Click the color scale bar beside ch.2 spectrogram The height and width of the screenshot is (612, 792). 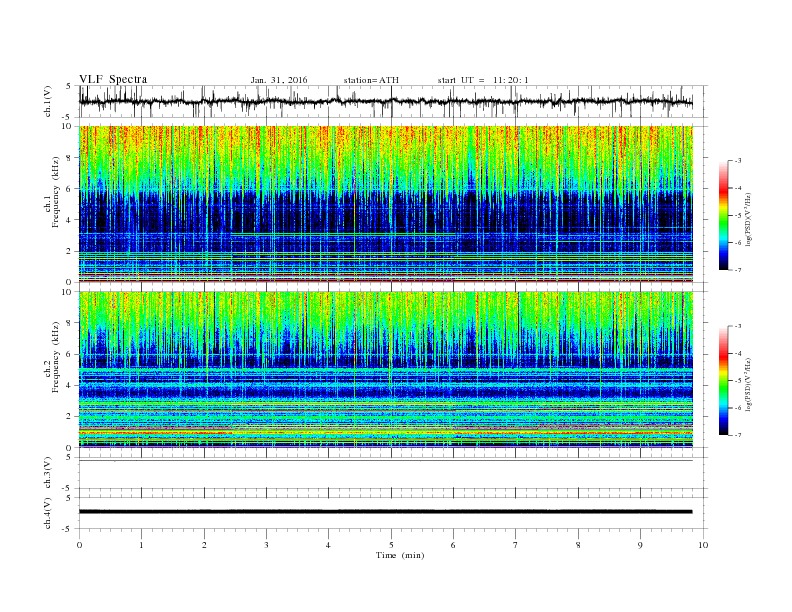[x=724, y=381]
